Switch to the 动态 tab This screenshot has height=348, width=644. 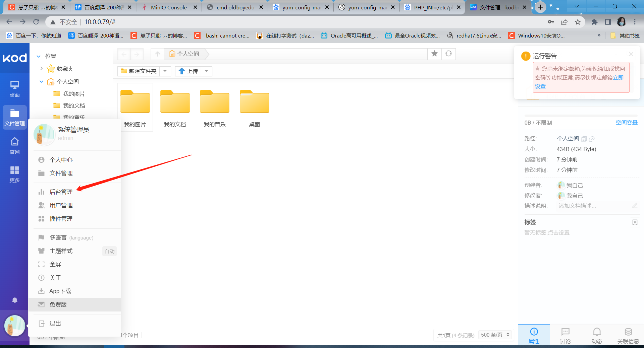597,335
